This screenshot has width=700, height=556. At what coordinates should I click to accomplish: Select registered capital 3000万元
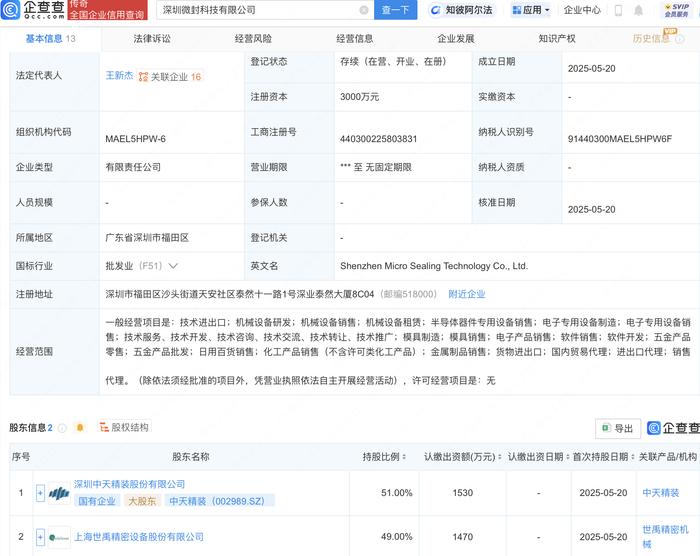(359, 97)
